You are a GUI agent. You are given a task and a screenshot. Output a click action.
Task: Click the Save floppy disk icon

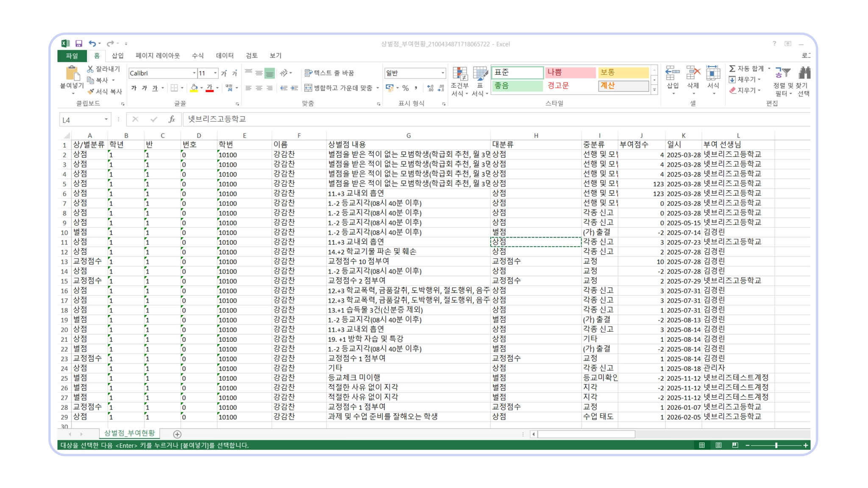tap(79, 44)
